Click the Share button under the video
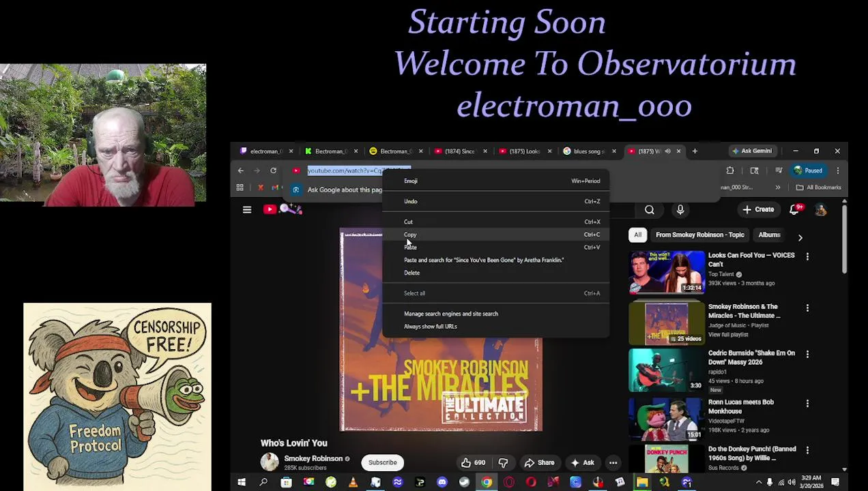Screen dimensions: 868x491 (539, 462)
